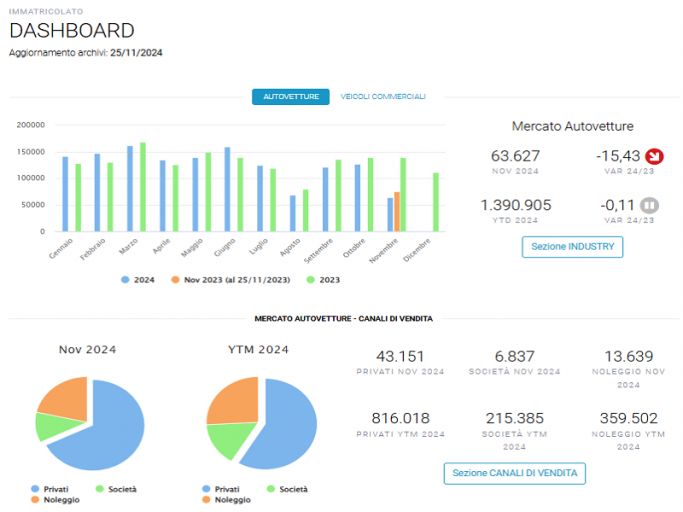The image size is (683, 512).
Task: Click the orange November 2023 partial bar
Action: point(397,211)
